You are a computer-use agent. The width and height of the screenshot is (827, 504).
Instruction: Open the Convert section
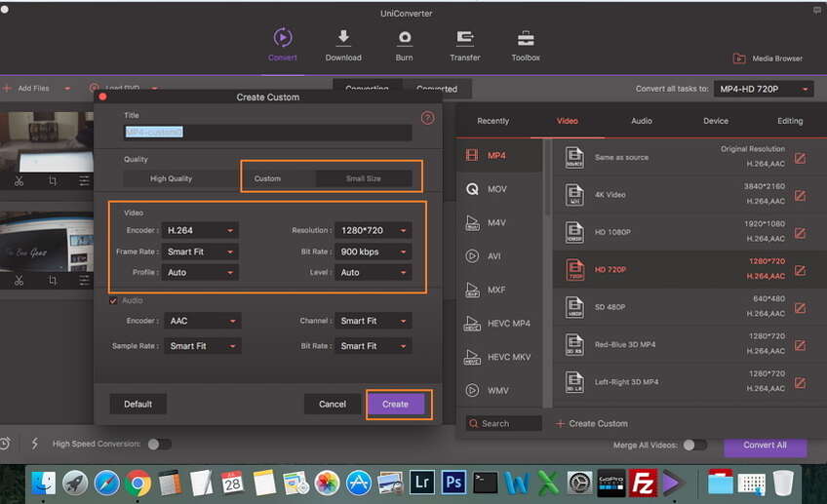click(x=283, y=45)
